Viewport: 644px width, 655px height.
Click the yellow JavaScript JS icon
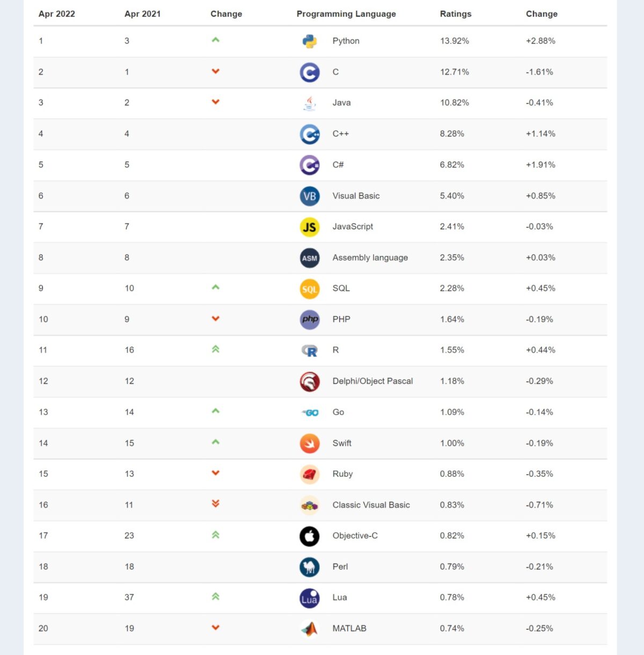(310, 227)
